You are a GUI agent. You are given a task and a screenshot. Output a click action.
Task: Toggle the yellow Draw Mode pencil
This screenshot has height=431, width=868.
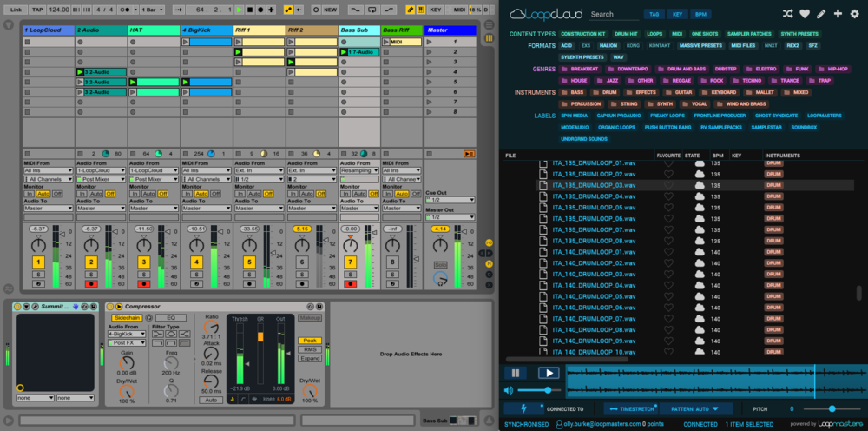point(411,10)
